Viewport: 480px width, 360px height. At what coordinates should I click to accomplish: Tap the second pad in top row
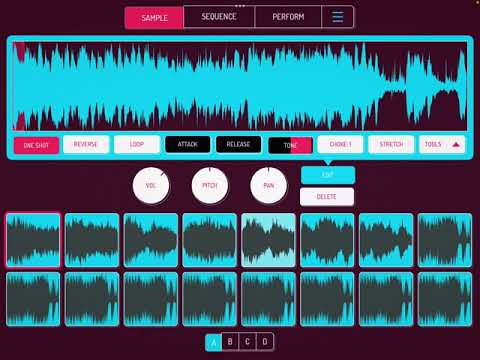[92, 240]
